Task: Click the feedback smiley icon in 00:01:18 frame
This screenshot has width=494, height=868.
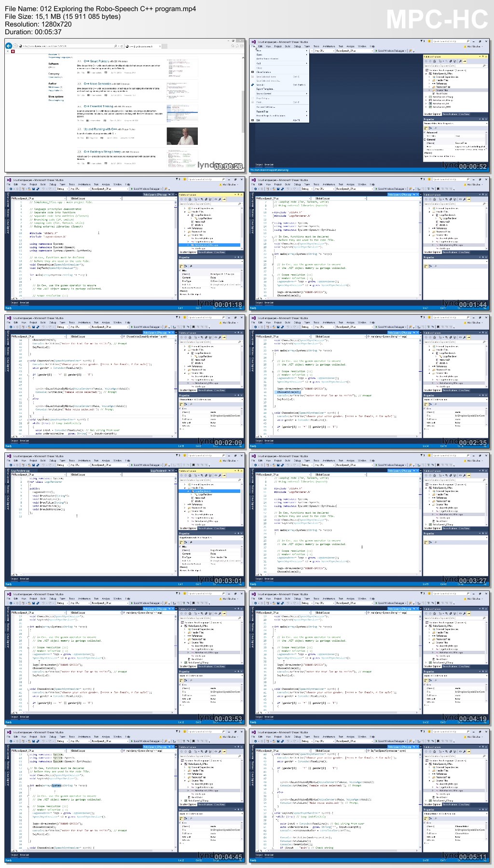Action: pos(184,179)
